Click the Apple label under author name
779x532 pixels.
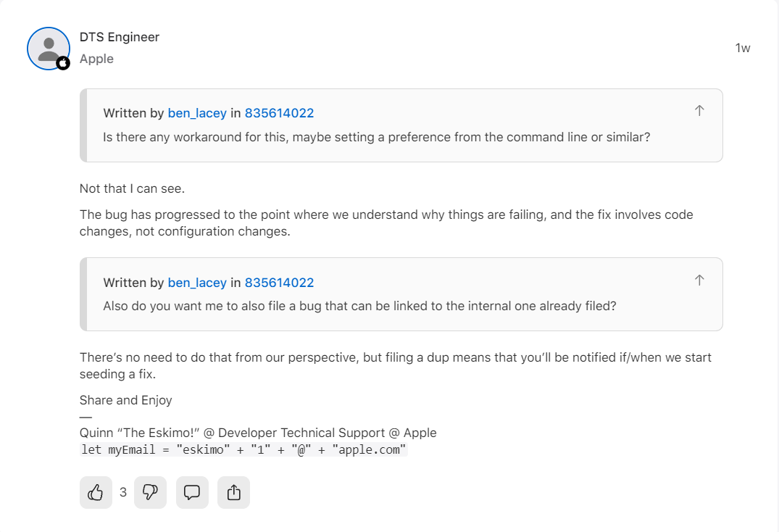pos(96,59)
